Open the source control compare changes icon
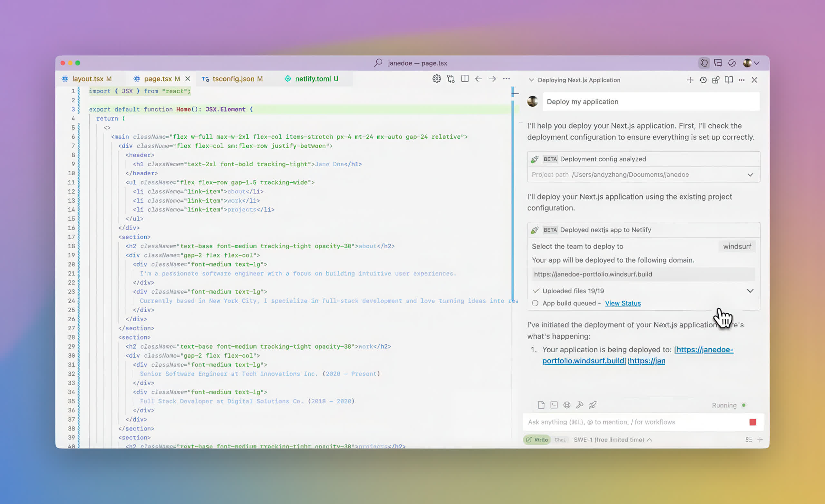Screen dimensions: 825x504 click(451, 79)
